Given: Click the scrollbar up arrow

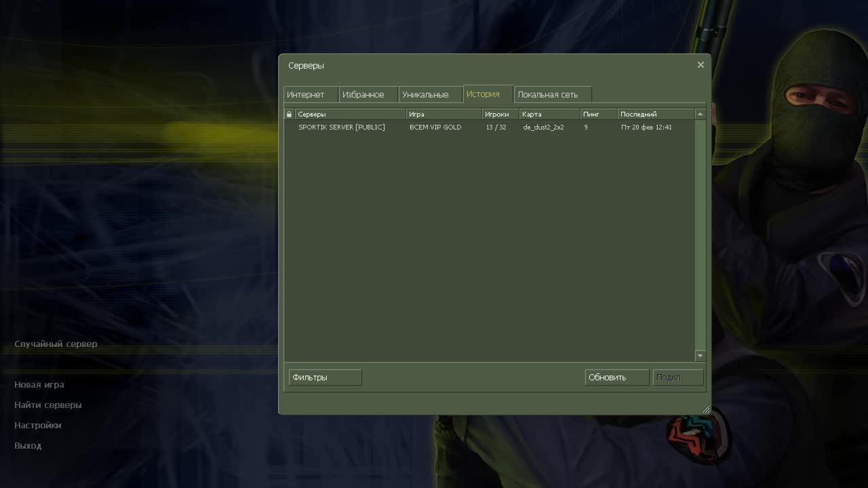Looking at the screenshot, I should click(x=701, y=114).
